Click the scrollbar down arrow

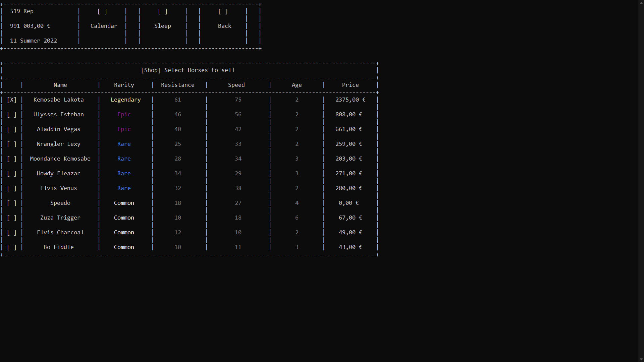pyautogui.click(x=641, y=359)
